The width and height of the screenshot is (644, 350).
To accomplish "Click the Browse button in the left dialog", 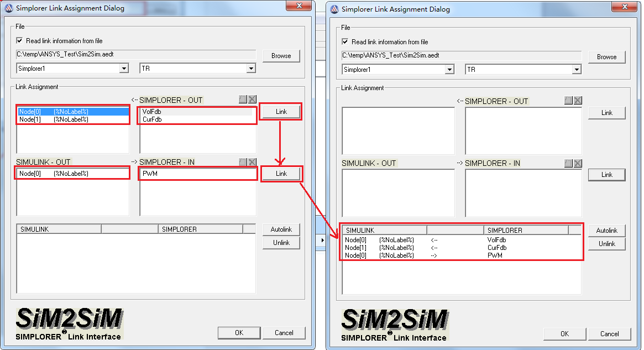I will 281,55.
